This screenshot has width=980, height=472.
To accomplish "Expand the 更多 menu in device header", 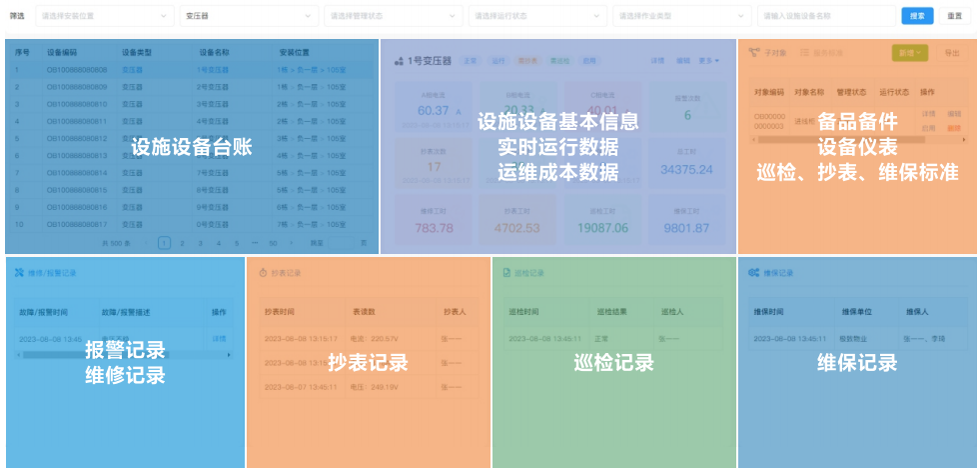I will 708,61.
